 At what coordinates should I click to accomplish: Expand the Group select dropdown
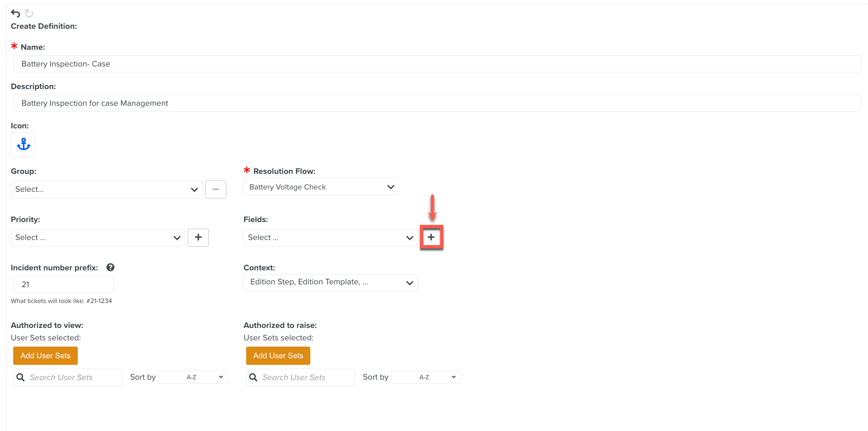pyautogui.click(x=107, y=189)
